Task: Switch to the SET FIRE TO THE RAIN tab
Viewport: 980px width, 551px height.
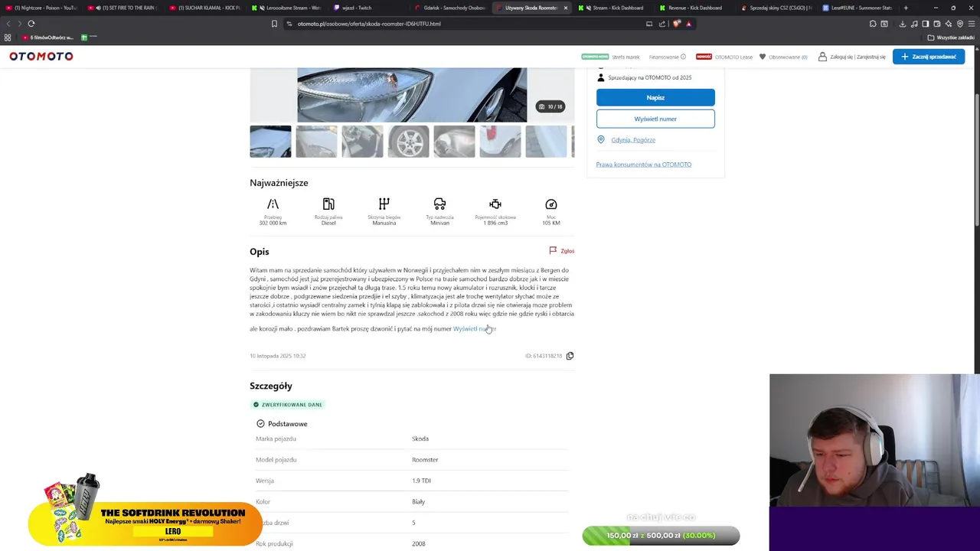Action: 122,8
